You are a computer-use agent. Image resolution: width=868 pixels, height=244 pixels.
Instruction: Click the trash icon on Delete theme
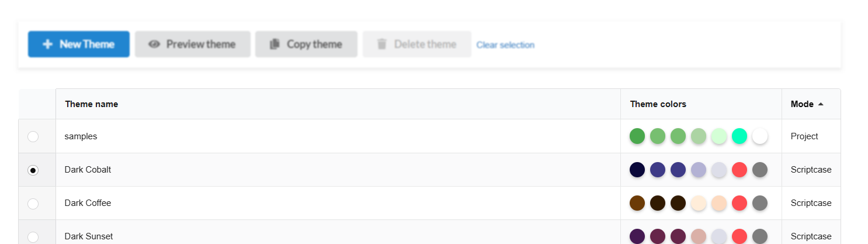click(382, 44)
